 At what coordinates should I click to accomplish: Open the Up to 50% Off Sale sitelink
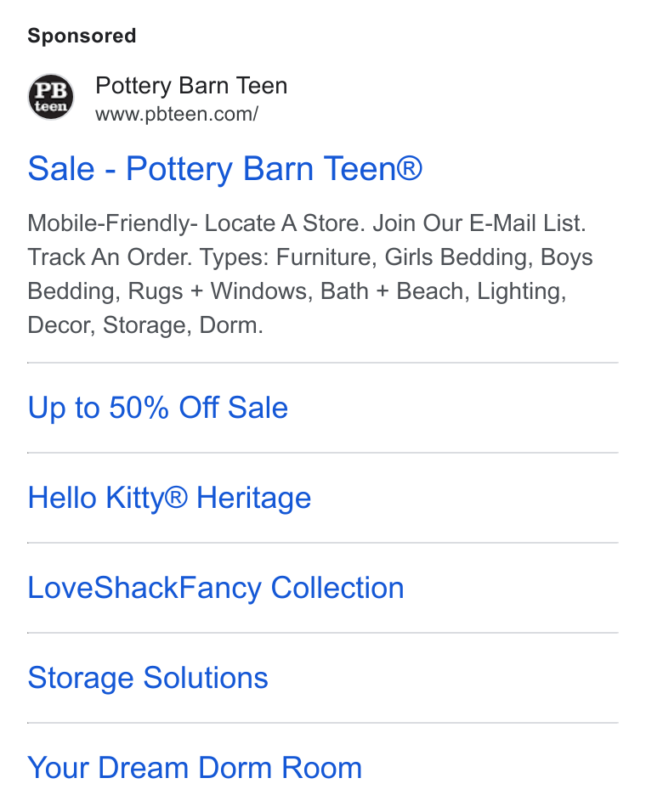[157, 408]
